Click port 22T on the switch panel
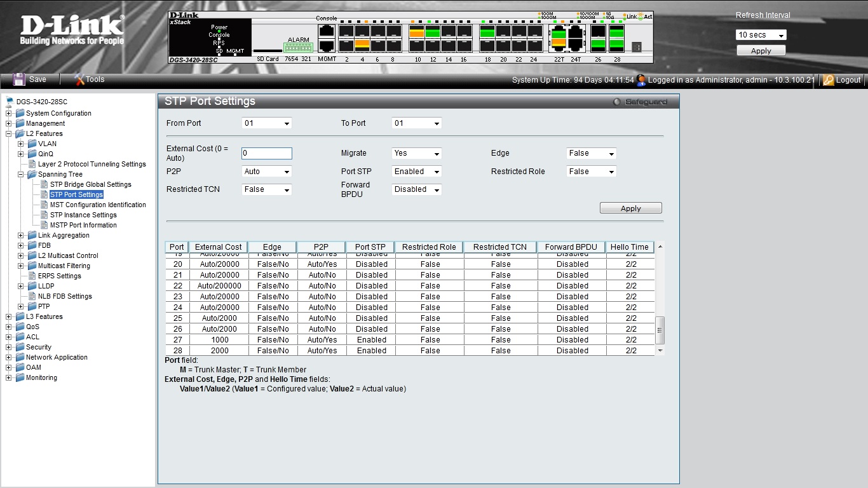Screen dimensions: 868x488 559,38
